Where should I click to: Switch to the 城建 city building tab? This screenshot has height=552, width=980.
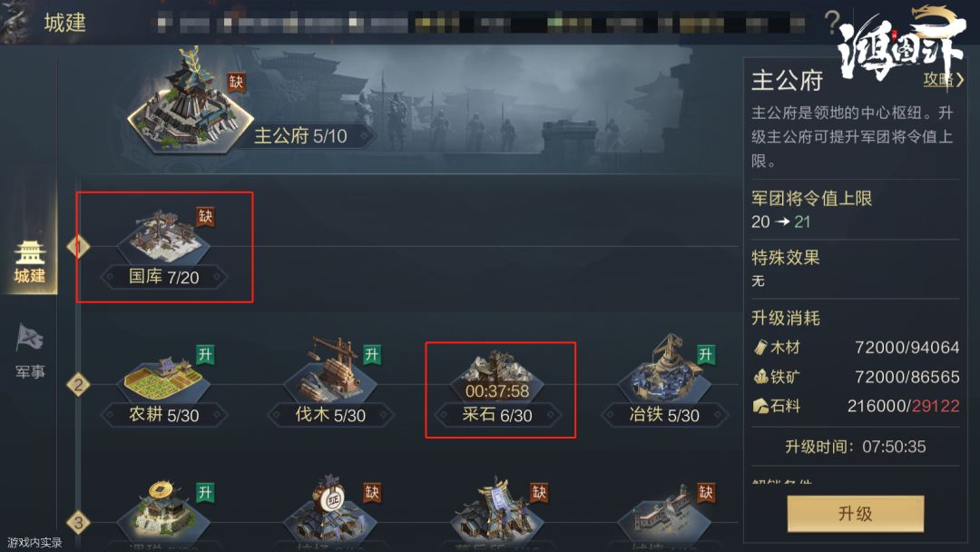click(x=30, y=262)
